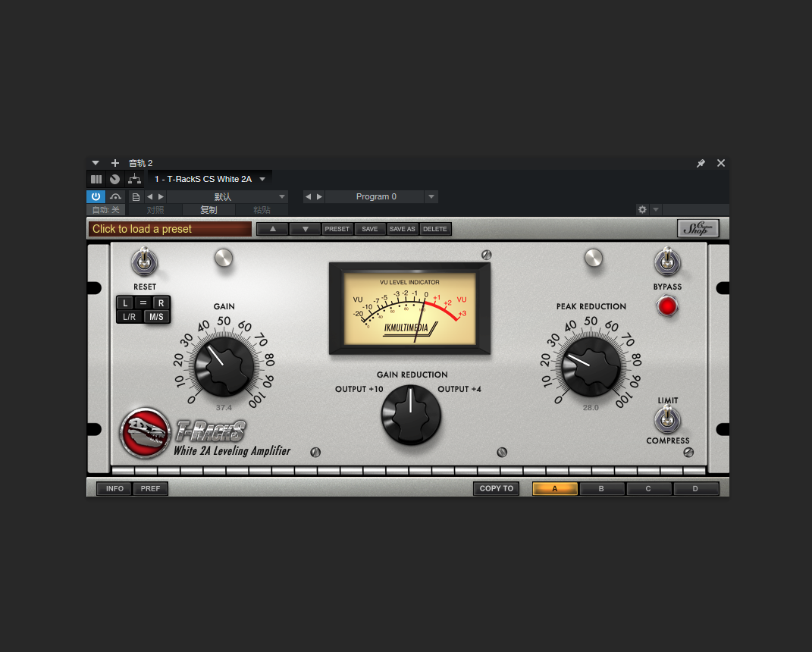The width and height of the screenshot is (812, 652).
Task: Click the GAIN REDUCTION meter selector knob
Action: (411, 414)
